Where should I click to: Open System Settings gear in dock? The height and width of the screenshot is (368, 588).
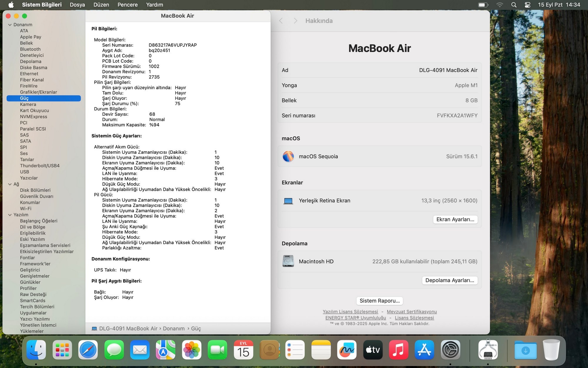pos(450,350)
